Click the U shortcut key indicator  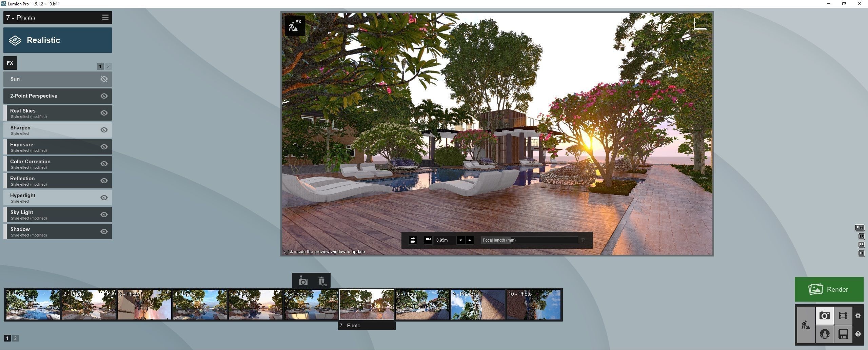861,253
